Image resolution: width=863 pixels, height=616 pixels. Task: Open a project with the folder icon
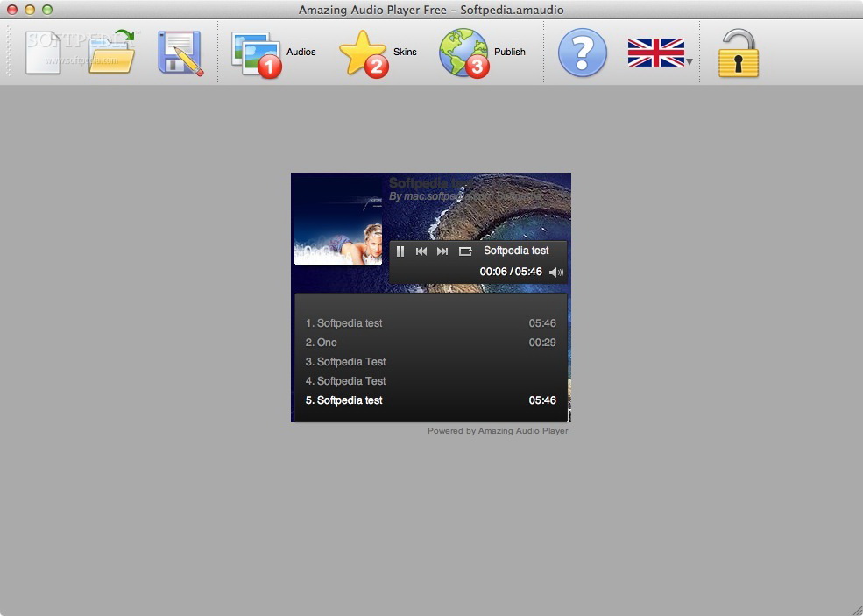[112, 53]
